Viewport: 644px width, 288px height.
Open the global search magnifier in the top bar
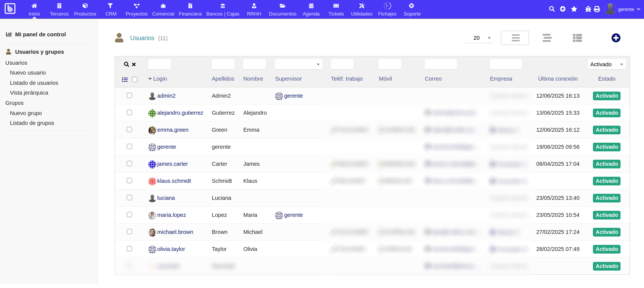pyautogui.click(x=552, y=9)
